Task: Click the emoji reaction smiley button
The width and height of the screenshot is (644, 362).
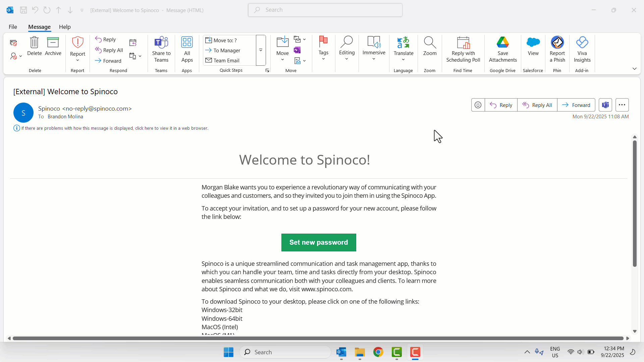Action: click(478, 105)
